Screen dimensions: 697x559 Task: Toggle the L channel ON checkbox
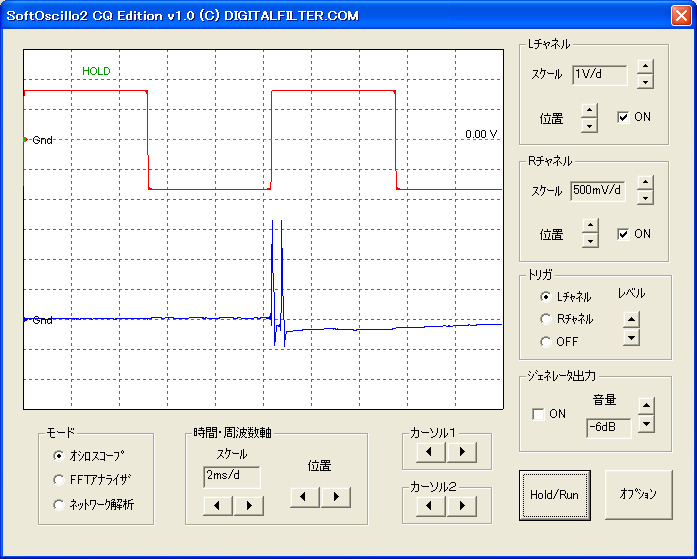[x=623, y=117]
